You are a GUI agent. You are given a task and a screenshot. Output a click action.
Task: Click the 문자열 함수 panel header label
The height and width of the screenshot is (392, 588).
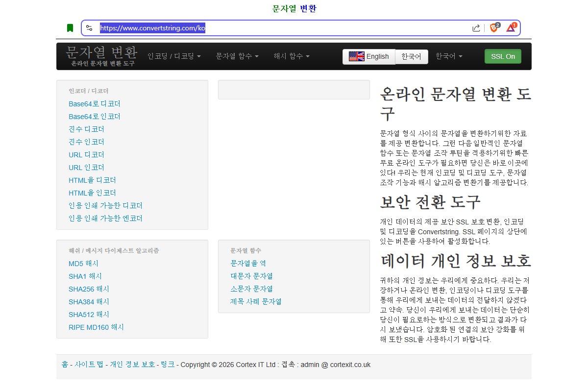246,250
